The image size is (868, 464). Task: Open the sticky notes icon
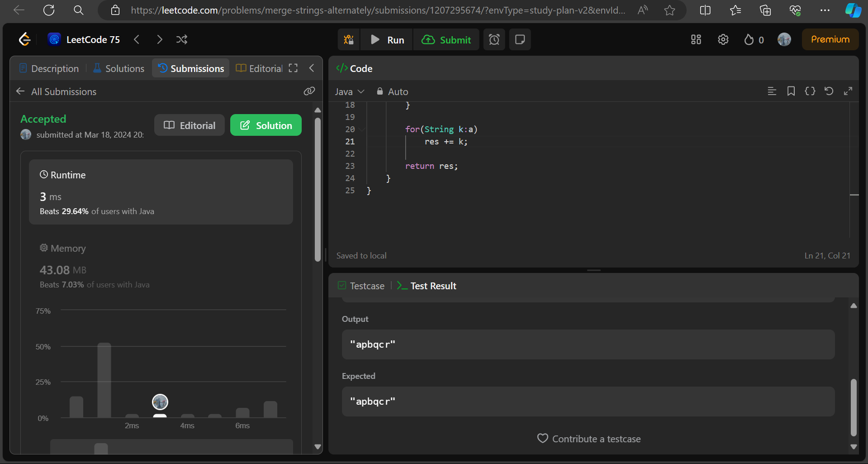(x=519, y=39)
